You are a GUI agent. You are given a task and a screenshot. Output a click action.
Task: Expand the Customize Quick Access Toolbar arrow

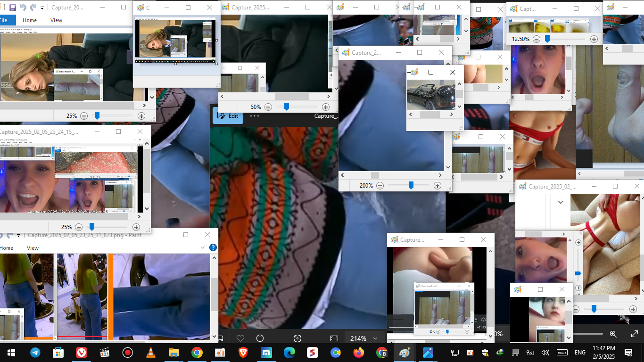[42, 8]
